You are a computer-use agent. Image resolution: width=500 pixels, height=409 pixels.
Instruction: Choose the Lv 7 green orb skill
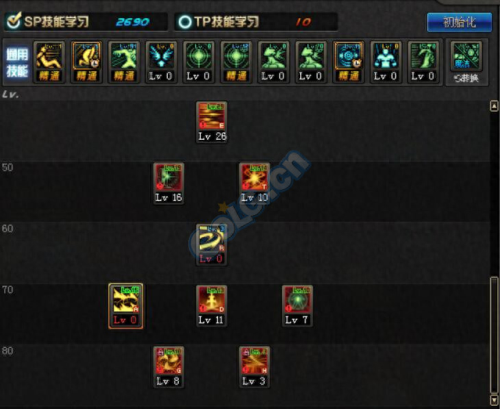coord(297,306)
